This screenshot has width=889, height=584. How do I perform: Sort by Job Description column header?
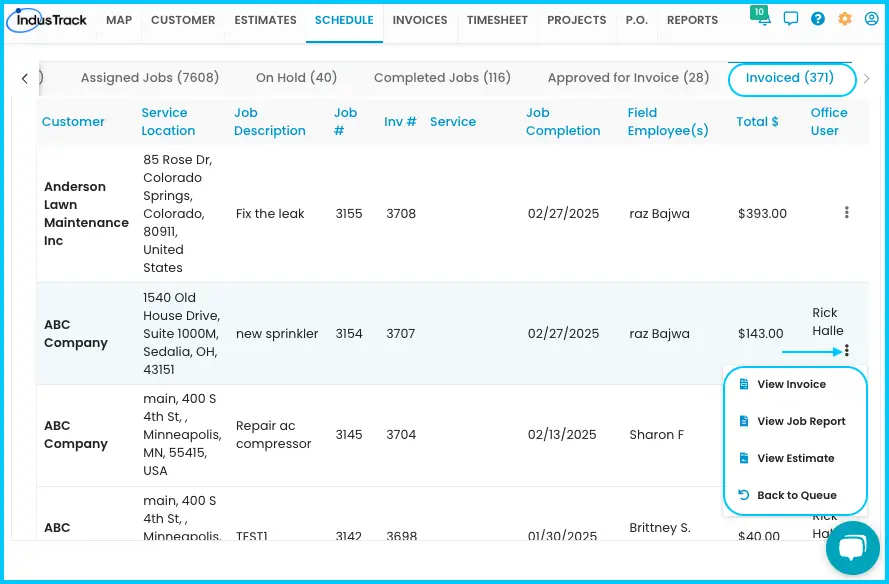coord(270,121)
